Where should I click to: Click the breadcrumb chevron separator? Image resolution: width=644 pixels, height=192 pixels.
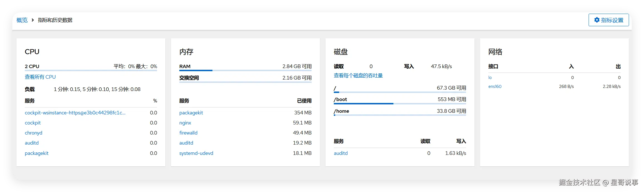click(33, 20)
